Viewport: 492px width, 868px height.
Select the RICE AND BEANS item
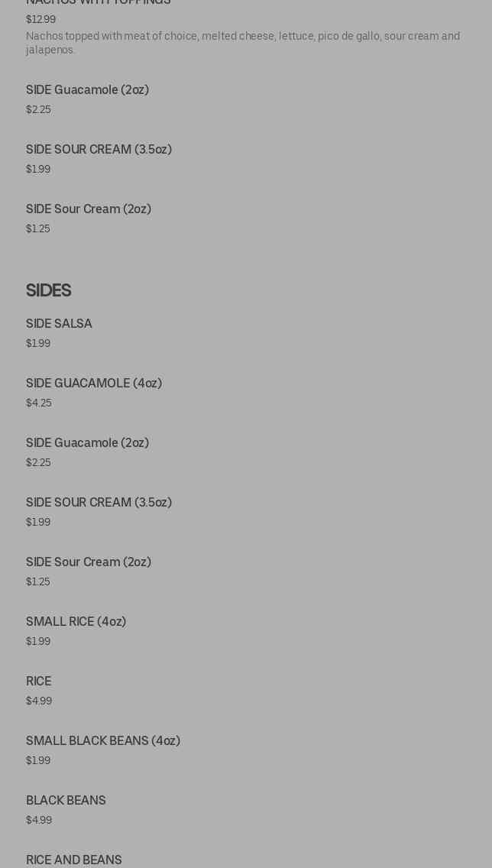pyautogui.click(x=74, y=860)
